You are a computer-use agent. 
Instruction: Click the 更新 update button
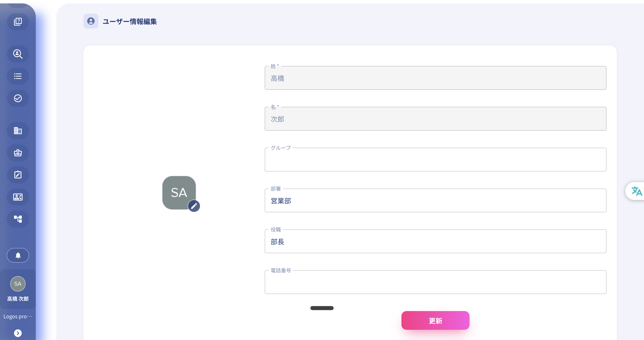pos(435,320)
